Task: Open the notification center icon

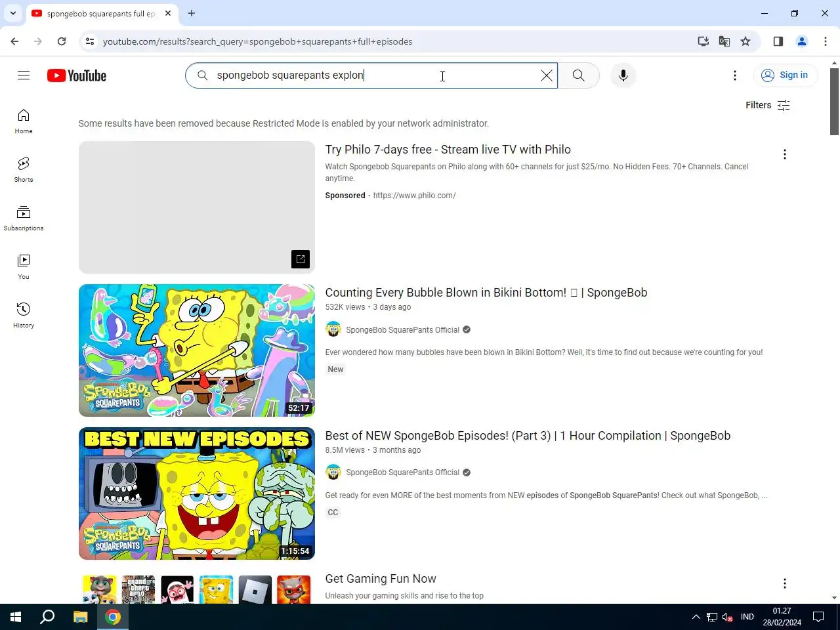Action: click(818, 617)
